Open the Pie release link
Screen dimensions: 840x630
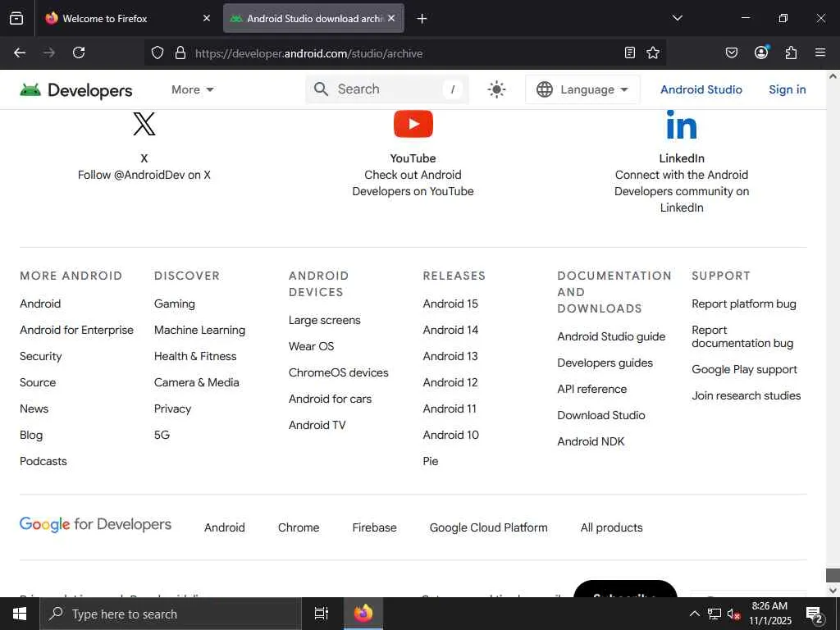click(x=430, y=461)
